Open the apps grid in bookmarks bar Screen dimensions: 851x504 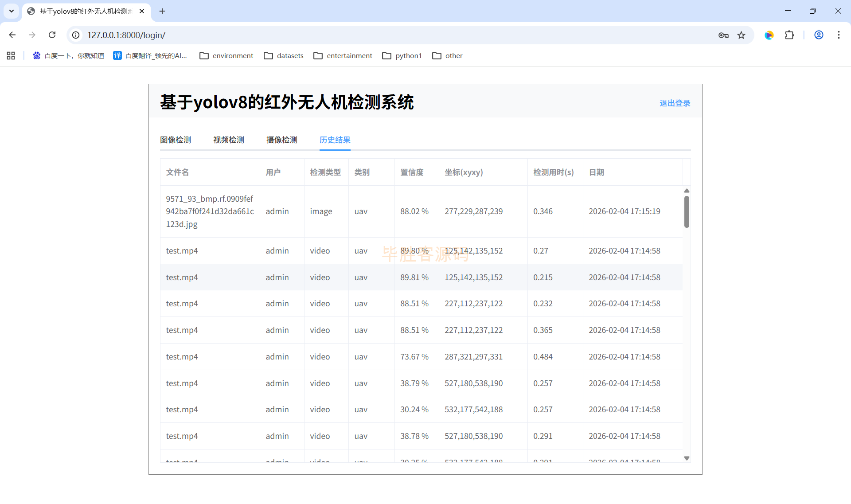click(11, 55)
